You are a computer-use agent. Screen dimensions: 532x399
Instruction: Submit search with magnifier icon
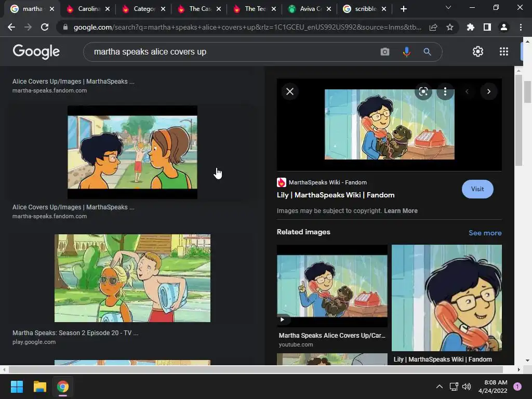click(427, 51)
